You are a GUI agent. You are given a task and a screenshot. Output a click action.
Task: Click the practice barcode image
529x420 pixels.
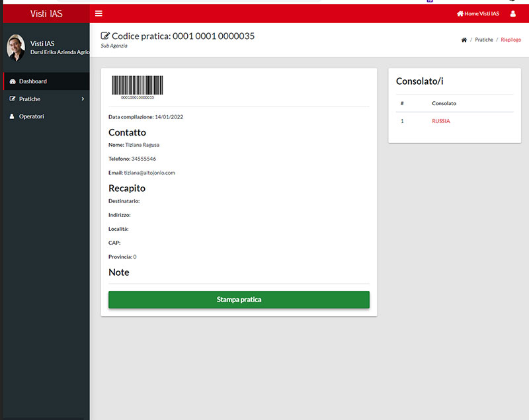click(x=138, y=87)
